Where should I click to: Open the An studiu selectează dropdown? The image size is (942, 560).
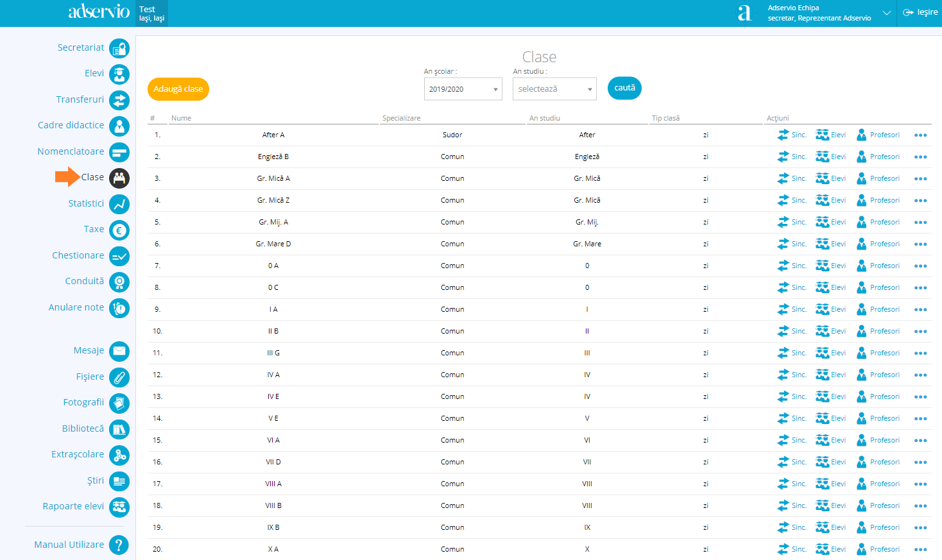pos(554,89)
